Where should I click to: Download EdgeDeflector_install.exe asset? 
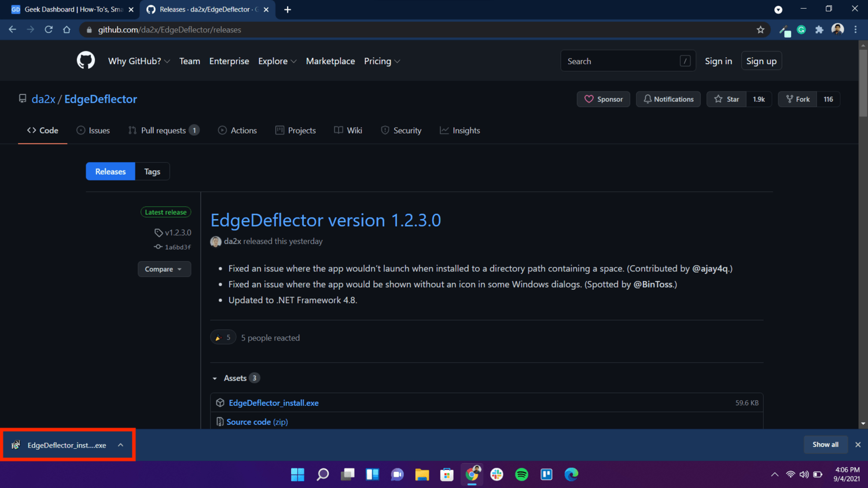click(274, 402)
